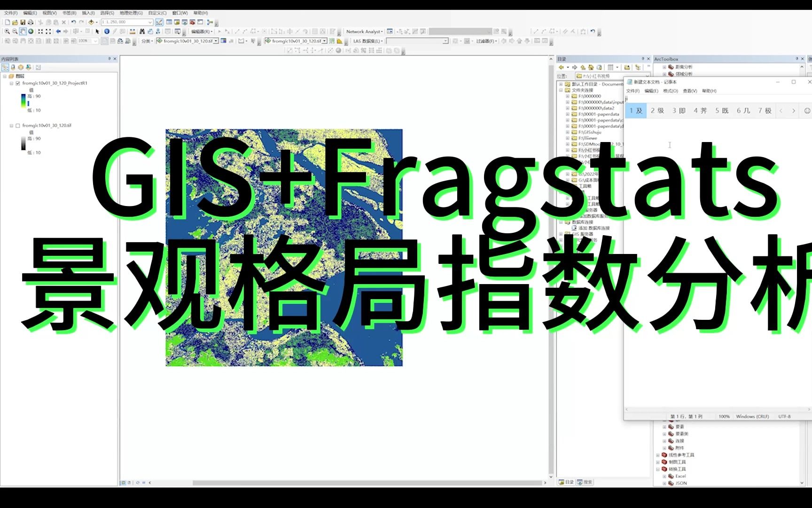Image resolution: width=812 pixels, height=508 pixels.
Task: Uncheck the fromglc10v01_30_120_ProjectR1 layer
Action: pyautogui.click(x=17, y=83)
